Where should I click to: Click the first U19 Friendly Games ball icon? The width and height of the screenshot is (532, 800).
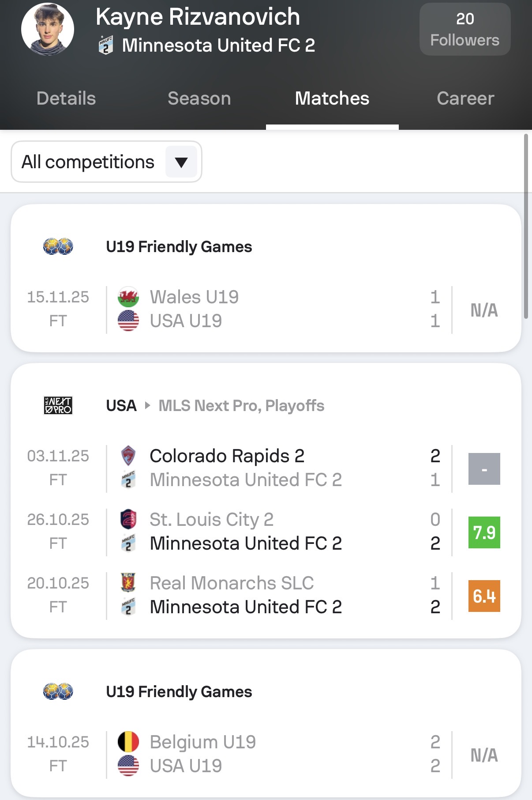[x=58, y=246]
